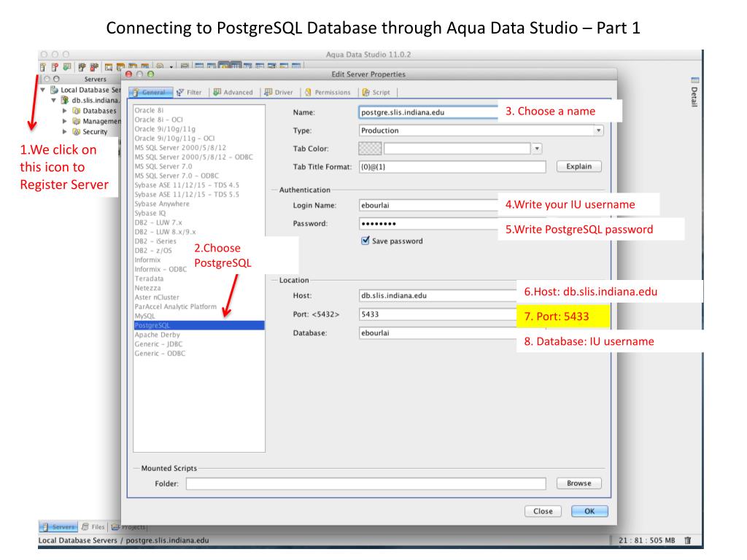Open the small toolbar dropdown arrow in main toolbar
This screenshot has width=747, height=560.
tap(171, 67)
